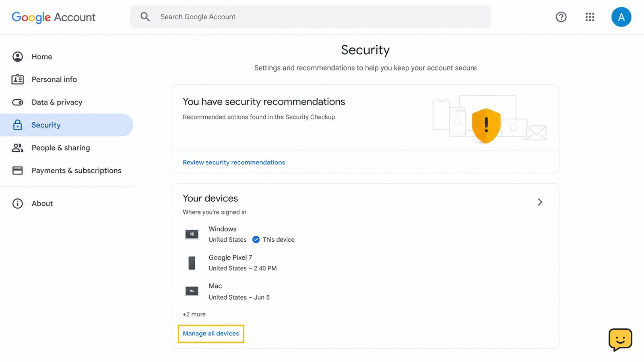Click the About info icon
This screenshot has width=644, height=362.
(x=18, y=204)
